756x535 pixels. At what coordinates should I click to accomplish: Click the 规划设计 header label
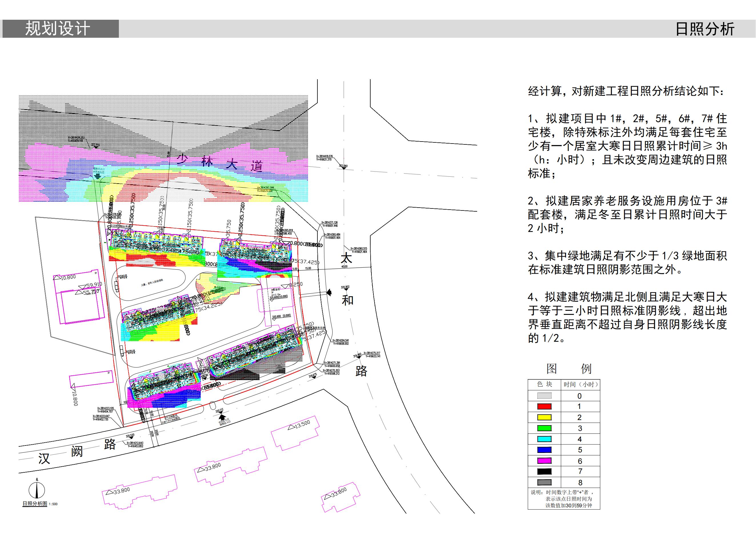[58, 29]
